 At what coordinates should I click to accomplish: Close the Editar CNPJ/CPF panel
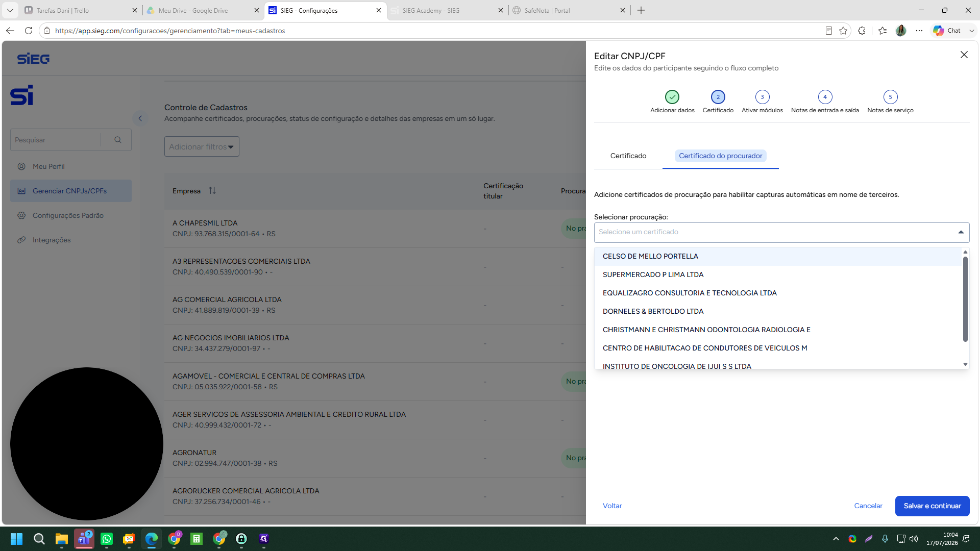pos(964,55)
